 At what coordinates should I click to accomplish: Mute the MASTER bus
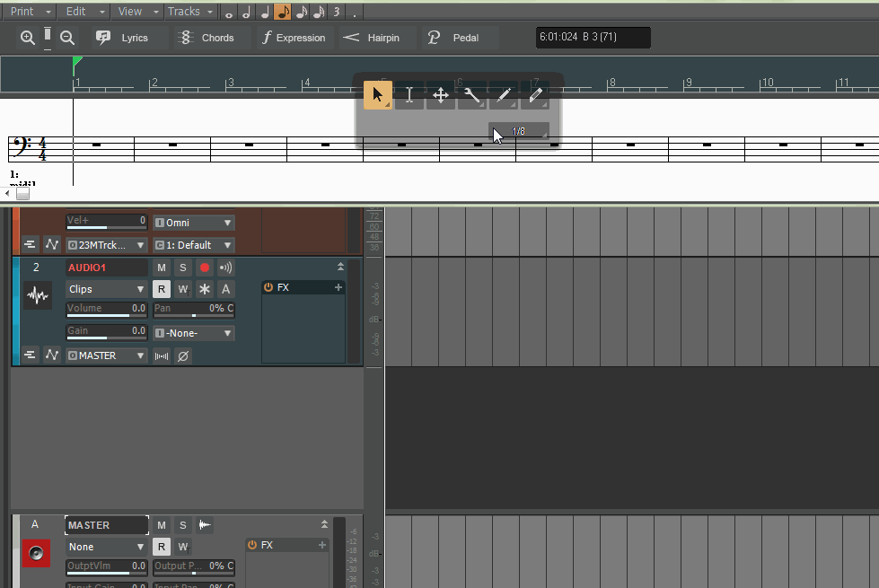pos(162,525)
